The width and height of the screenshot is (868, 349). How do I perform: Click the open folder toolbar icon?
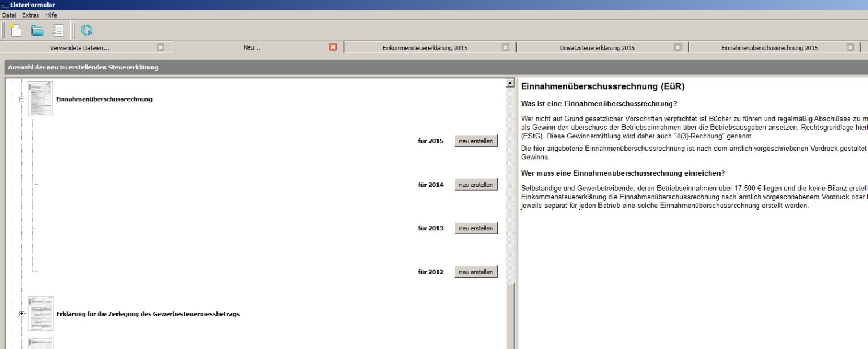click(x=37, y=30)
